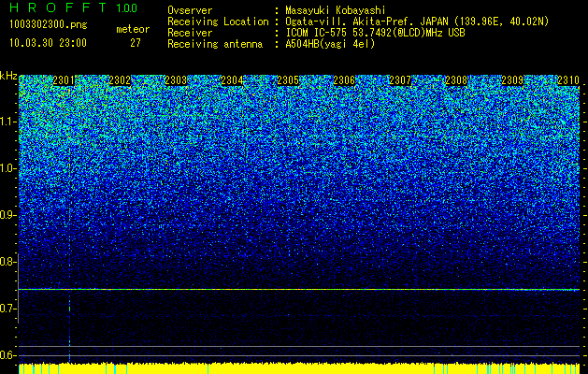Click the Ogata-vill. Akita-Pref. JAPAN location text
The image size is (588, 374).
[x=417, y=22]
